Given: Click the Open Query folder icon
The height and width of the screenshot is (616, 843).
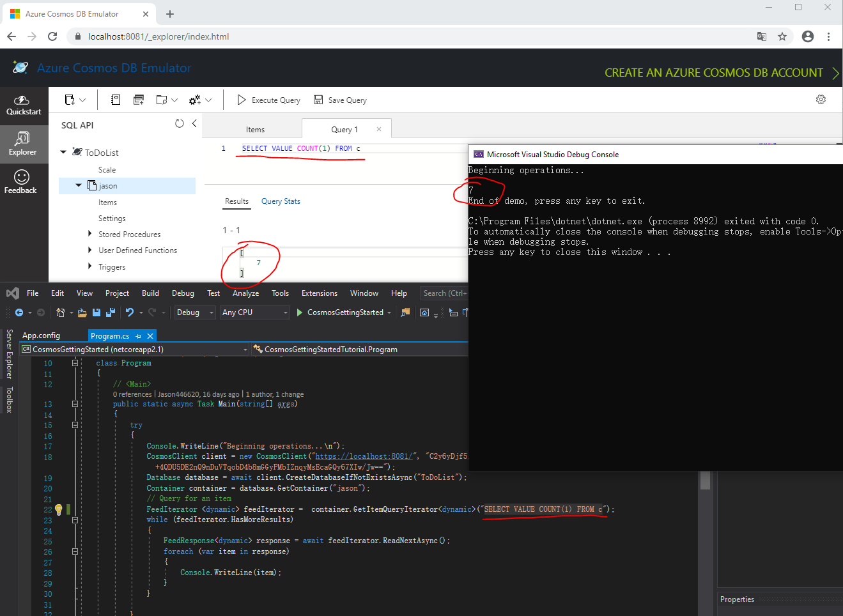Looking at the screenshot, I should pos(162,100).
